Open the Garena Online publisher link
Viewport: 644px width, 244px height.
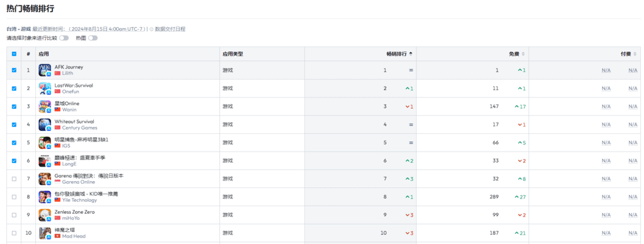[78, 182]
